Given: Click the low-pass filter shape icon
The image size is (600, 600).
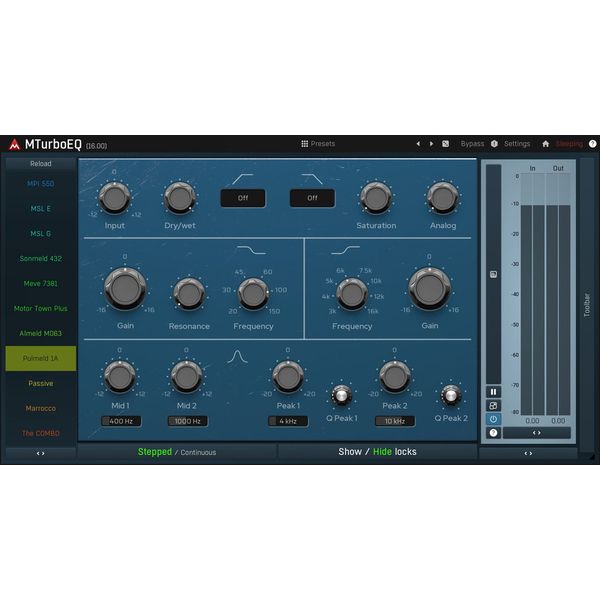Looking at the screenshot, I should 312,179.
